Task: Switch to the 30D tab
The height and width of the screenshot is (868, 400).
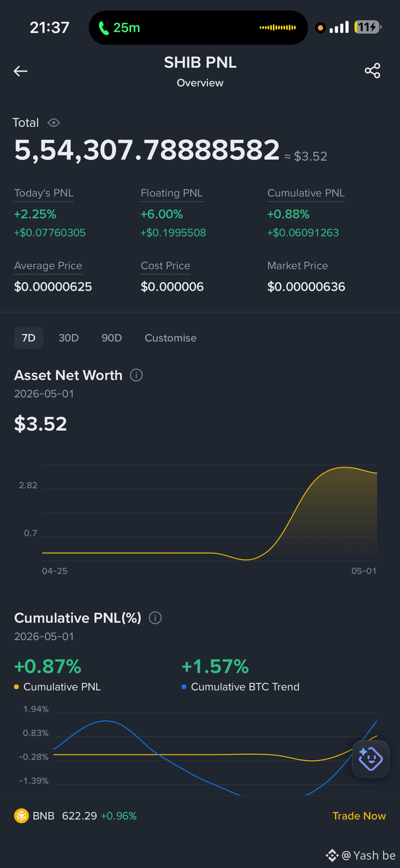Action: click(69, 338)
